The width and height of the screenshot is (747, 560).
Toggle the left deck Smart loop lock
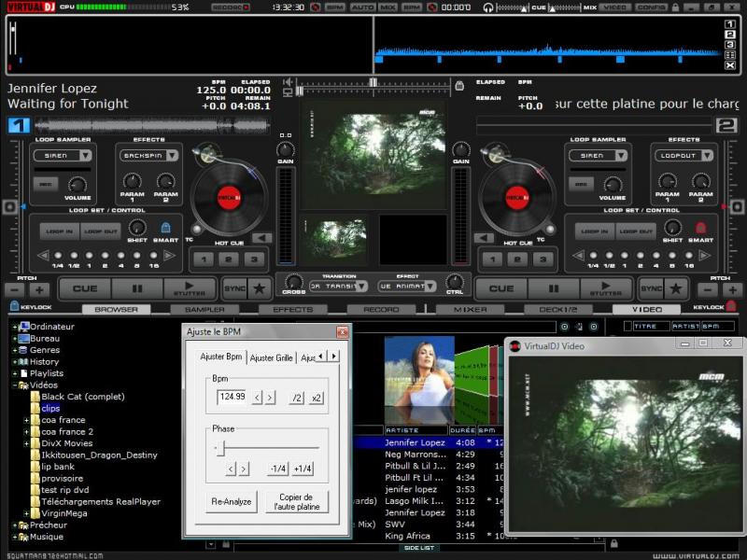coord(165,229)
